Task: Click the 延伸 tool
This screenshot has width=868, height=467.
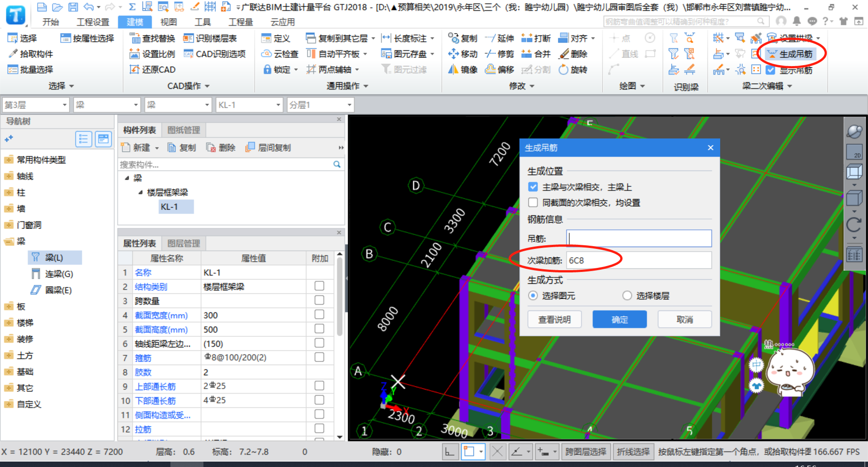Action: click(x=499, y=38)
